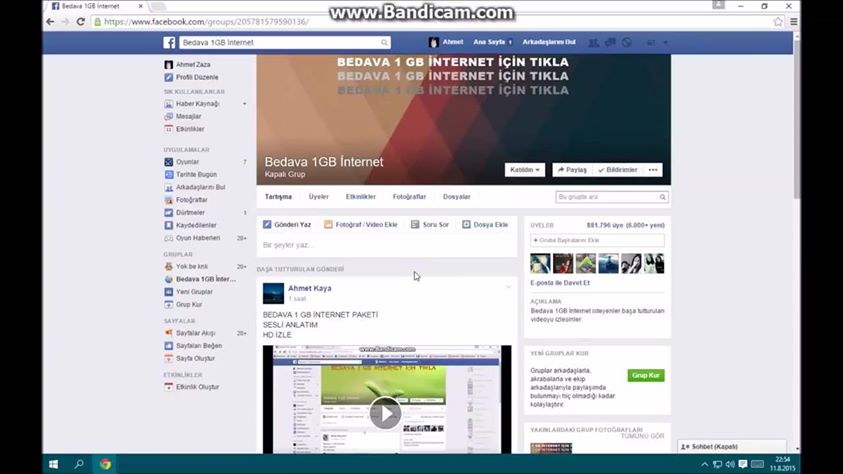Screen dimensions: 843x474
Task: Click taskbar search magnifier
Action: (x=79, y=464)
